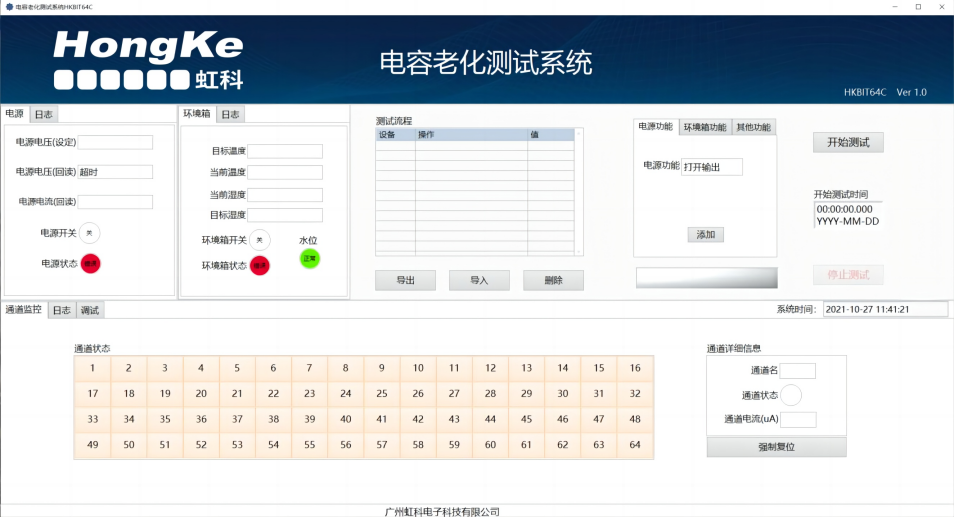Toggle the 环境箱开关 chamber switch
The width and height of the screenshot is (959, 522).
pos(259,240)
